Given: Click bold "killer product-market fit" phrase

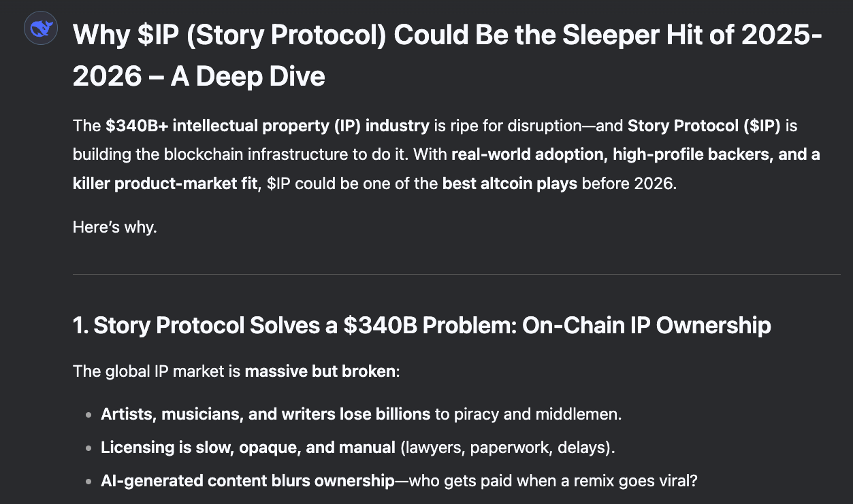Looking at the screenshot, I should (163, 184).
